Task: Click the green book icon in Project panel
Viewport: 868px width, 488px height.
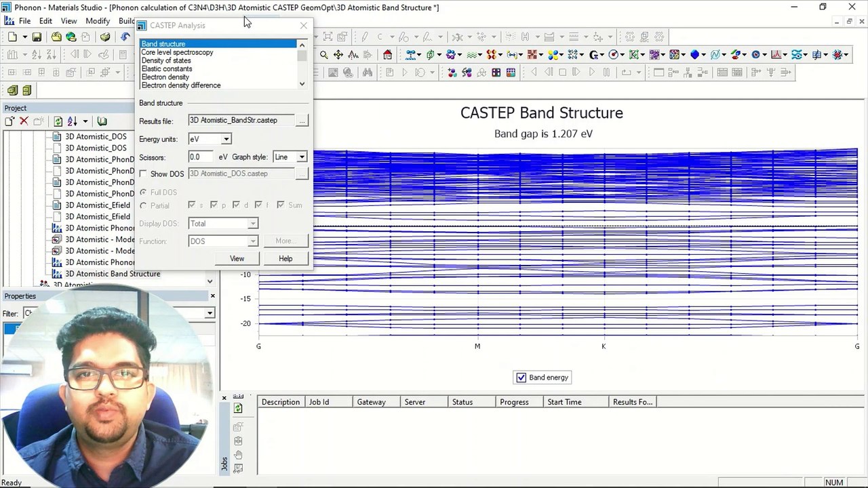Action: coord(102,121)
